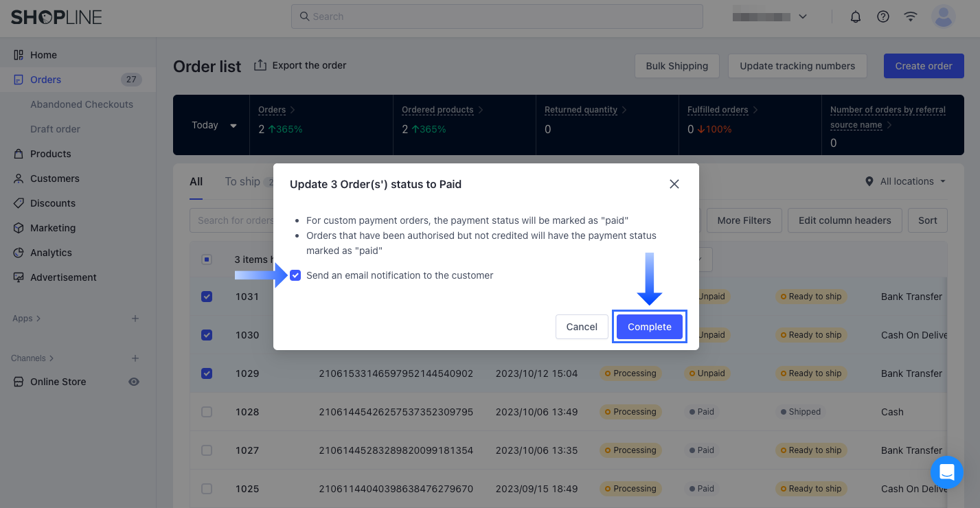Open the live chat support bubble
Viewport: 980px width, 508px height.
(x=947, y=472)
